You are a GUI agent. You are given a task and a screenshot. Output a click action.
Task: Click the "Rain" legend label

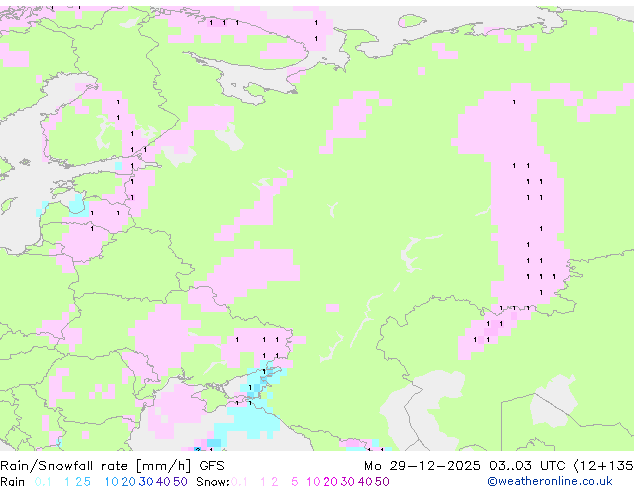(13, 482)
